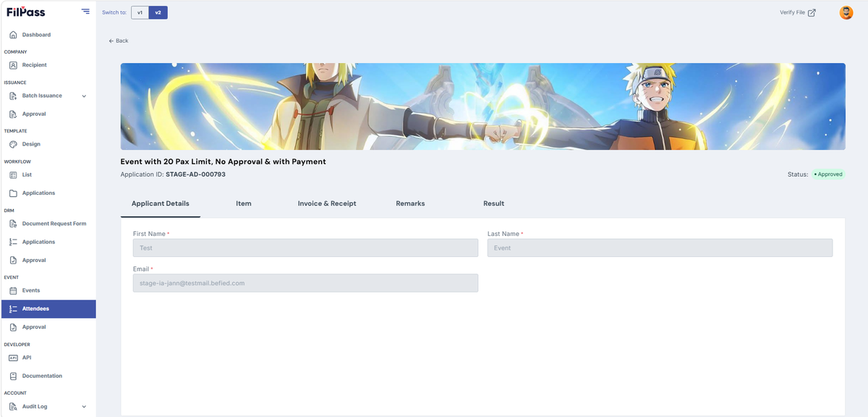
Task: Click the Audit Log icon
Action: (x=13, y=406)
